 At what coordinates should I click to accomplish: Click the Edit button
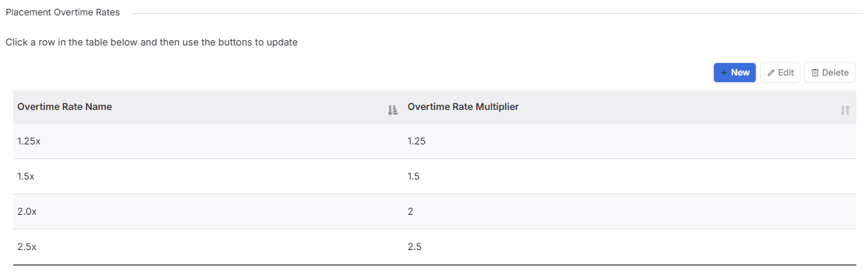point(780,73)
